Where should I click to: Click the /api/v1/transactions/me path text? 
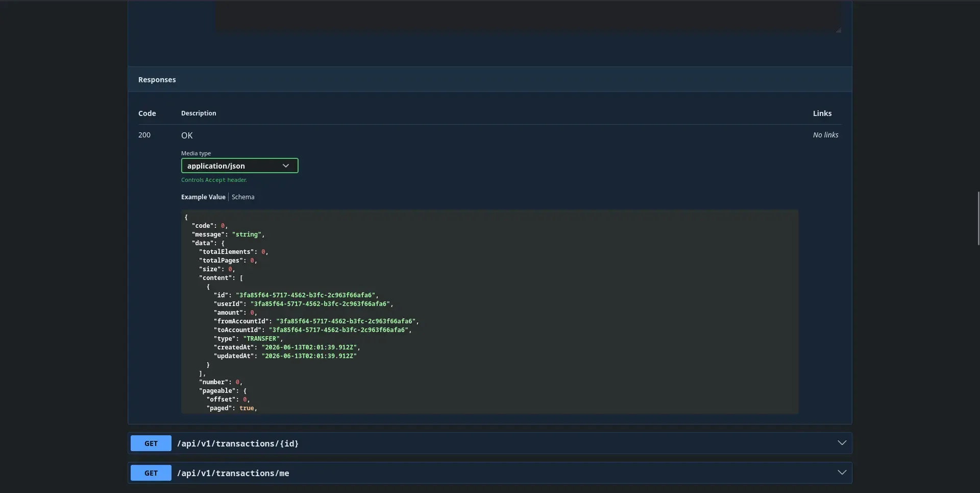233,473
